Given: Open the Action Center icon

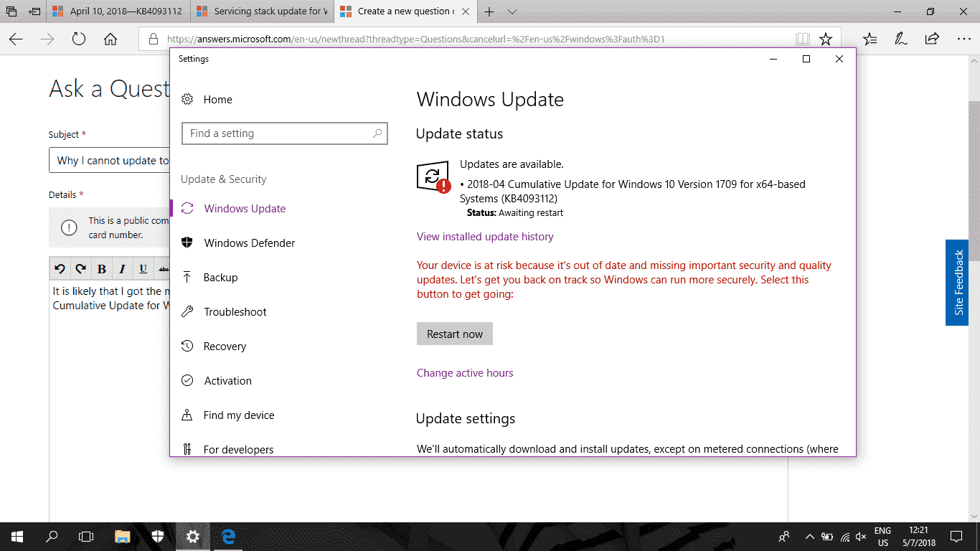Looking at the screenshot, I should click(956, 537).
